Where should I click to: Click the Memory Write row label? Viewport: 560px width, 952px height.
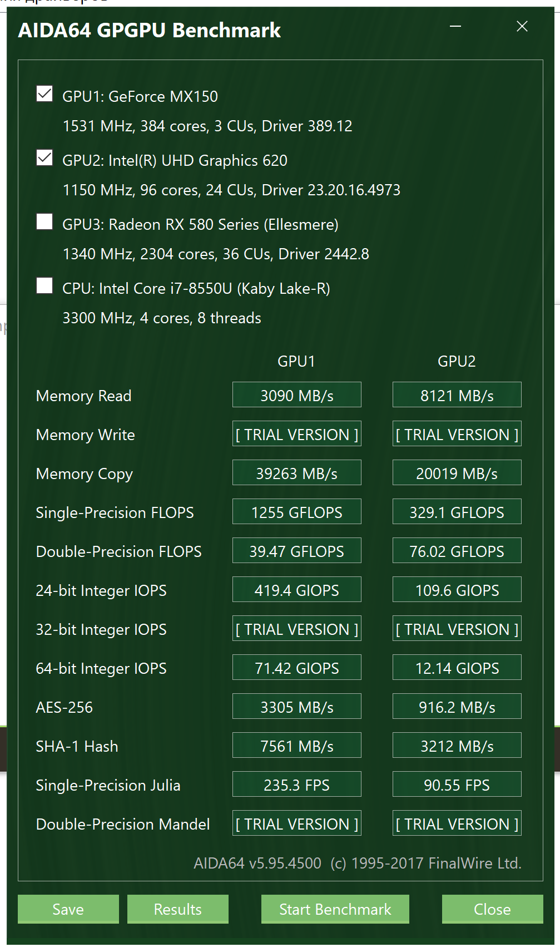[x=85, y=435]
